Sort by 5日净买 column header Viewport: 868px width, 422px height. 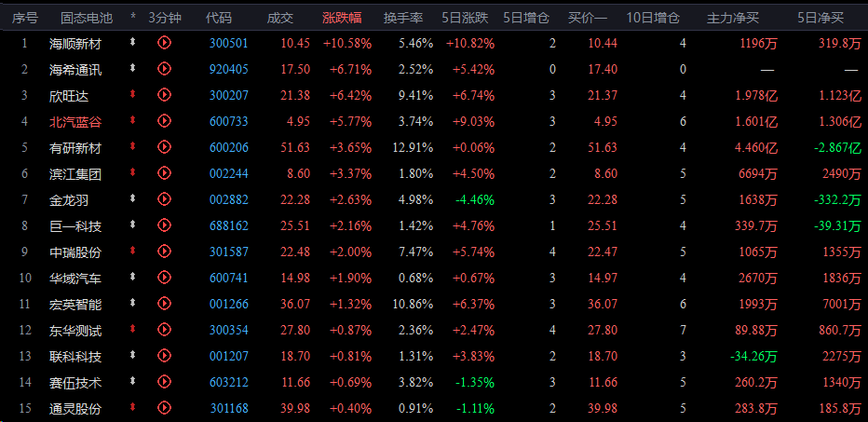pyautogui.click(x=821, y=18)
